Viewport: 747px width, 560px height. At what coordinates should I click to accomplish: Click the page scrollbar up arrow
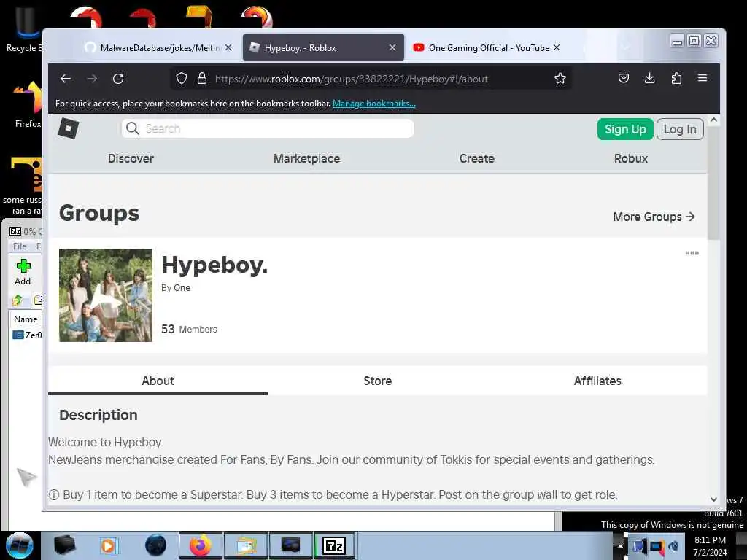pyautogui.click(x=713, y=120)
